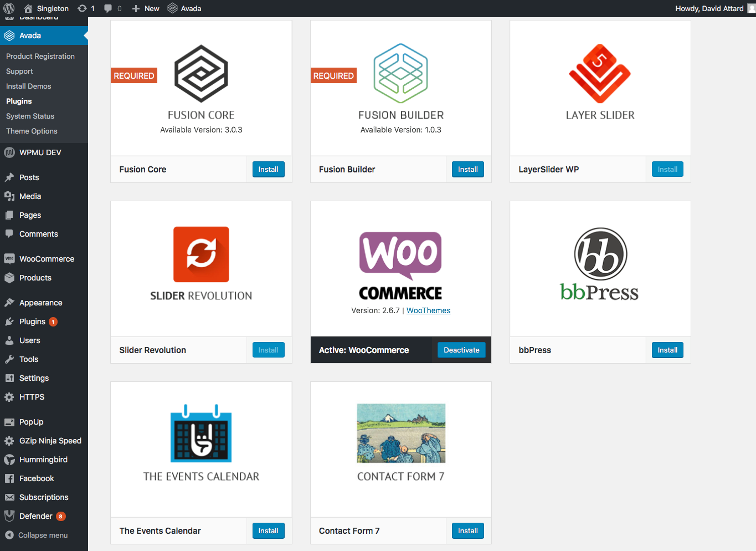The image size is (756, 551).
Task: Open the Theme Options submenu item
Action: point(32,131)
